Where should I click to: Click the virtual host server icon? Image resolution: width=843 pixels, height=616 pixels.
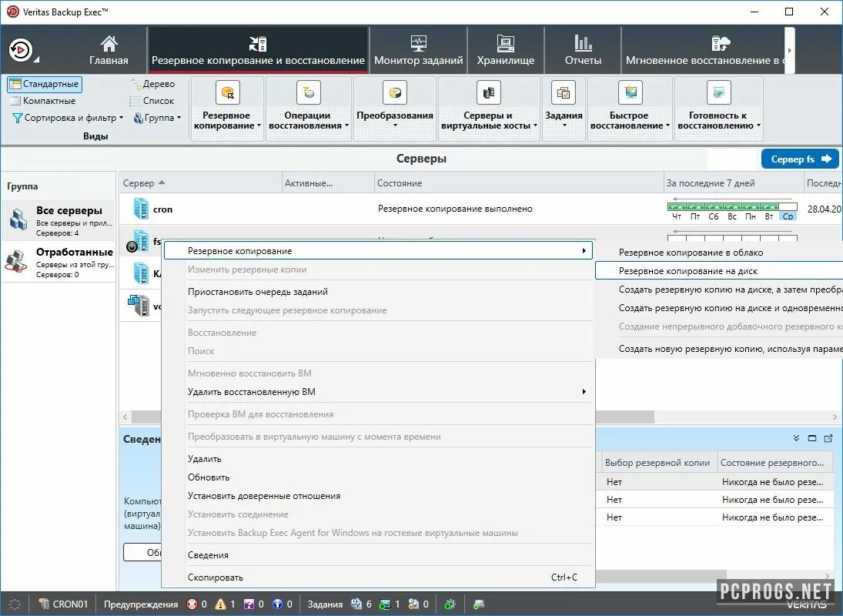(x=139, y=306)
